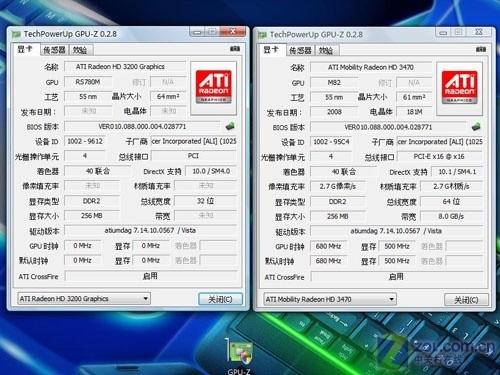Image resolution: width=500 pixels, height=375 pixels.
Task: Click bus width field 64 位
Action: 452,201
